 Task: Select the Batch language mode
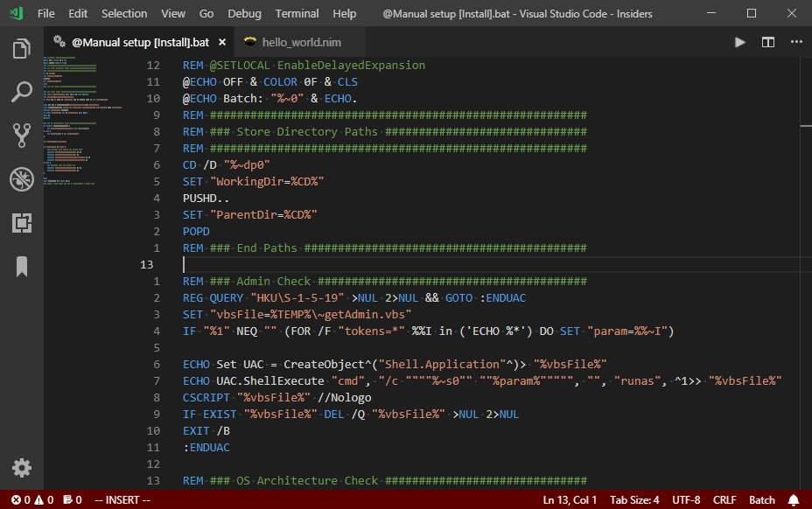coord(761,499)
